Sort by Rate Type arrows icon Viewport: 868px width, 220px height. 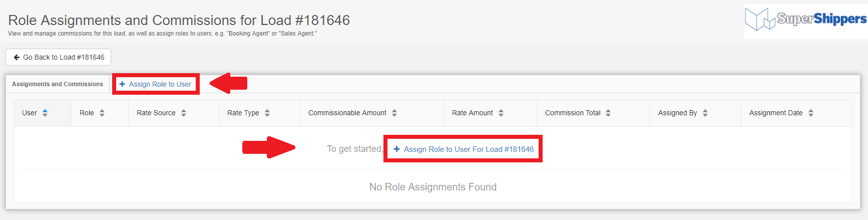click(x=267, y=113)
